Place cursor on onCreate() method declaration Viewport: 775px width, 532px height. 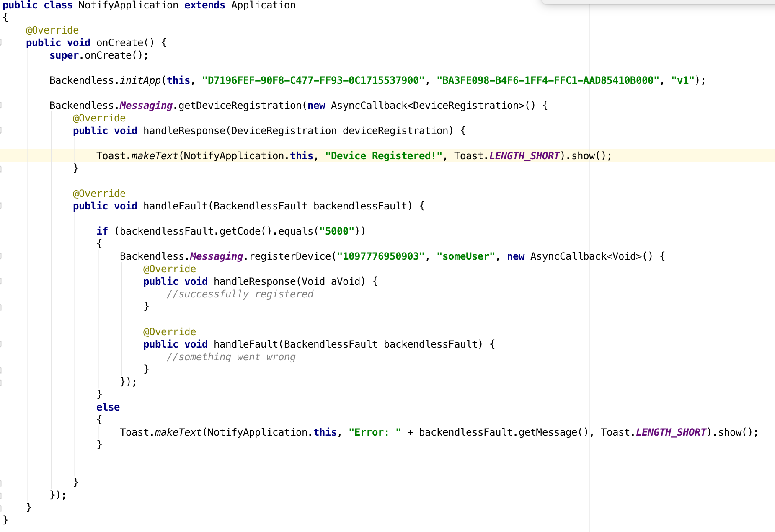pyautogui.click(x=125, y=43)
